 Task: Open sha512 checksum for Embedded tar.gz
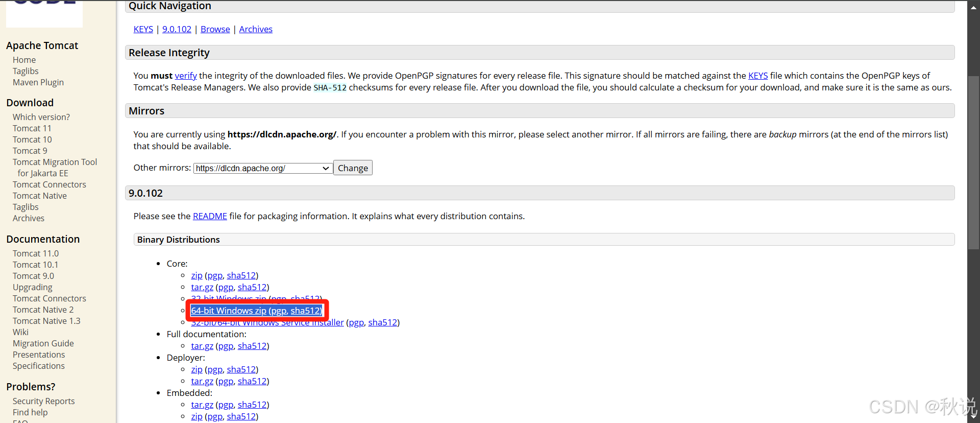tap(252, 405)
